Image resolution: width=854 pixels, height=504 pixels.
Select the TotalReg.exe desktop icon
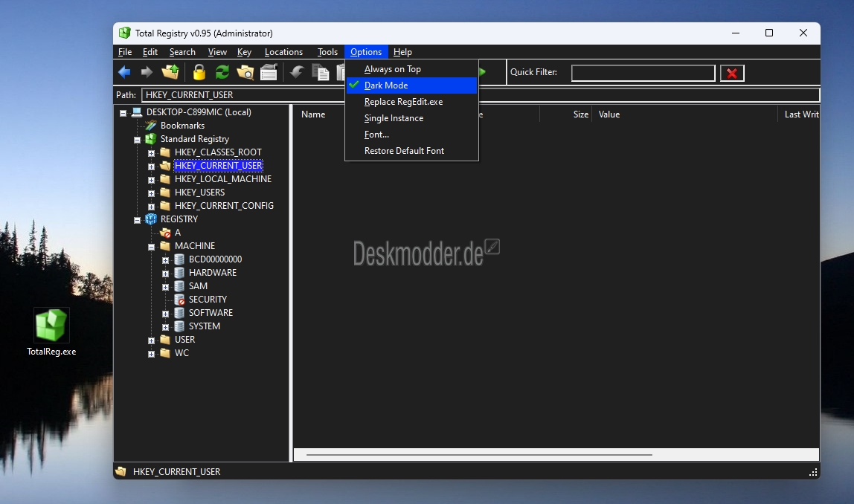point(51,325)
